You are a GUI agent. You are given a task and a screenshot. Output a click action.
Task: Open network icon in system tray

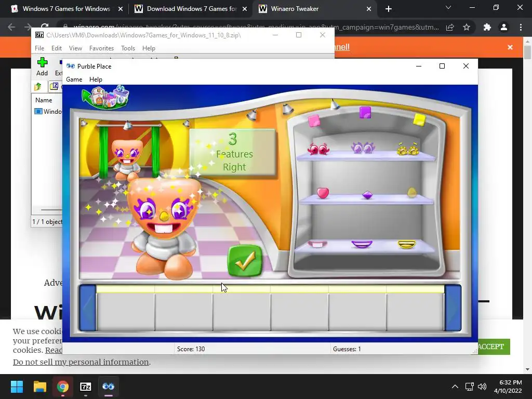click(469, 387)
